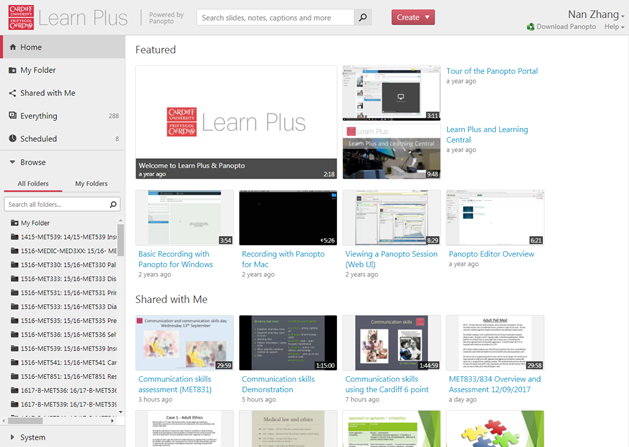Select 1516-MET851 folder row

click(x=63, y=376)
